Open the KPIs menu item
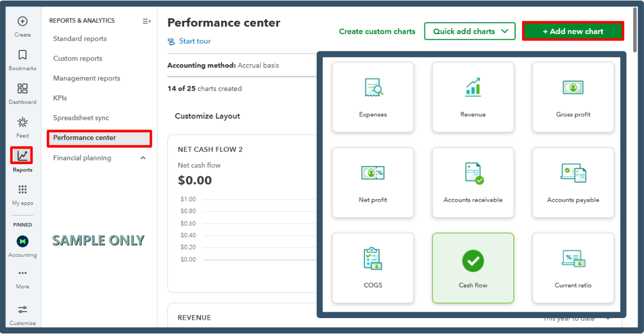644x334 pixels. 60,98
